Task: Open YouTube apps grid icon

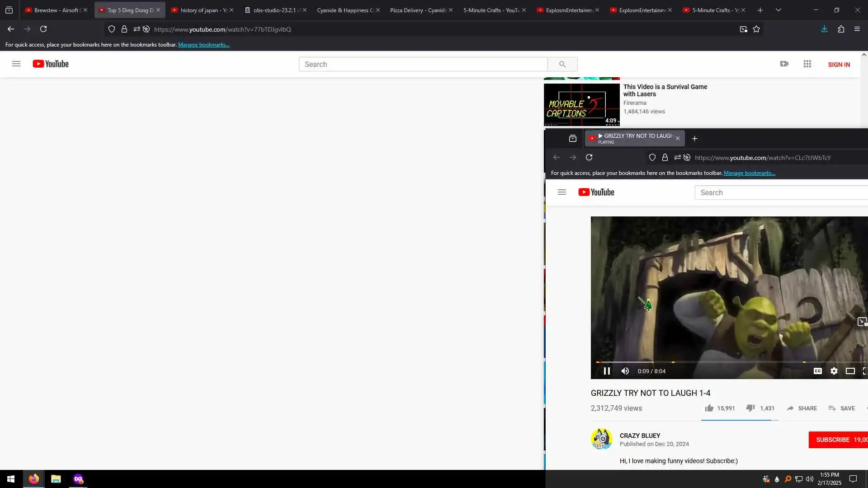Action: point(807,64)
